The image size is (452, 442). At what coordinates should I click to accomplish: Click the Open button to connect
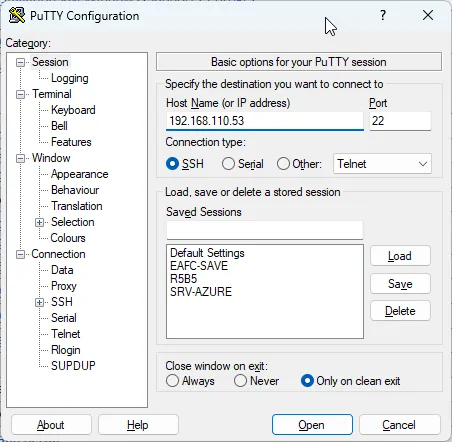point(312,425)
